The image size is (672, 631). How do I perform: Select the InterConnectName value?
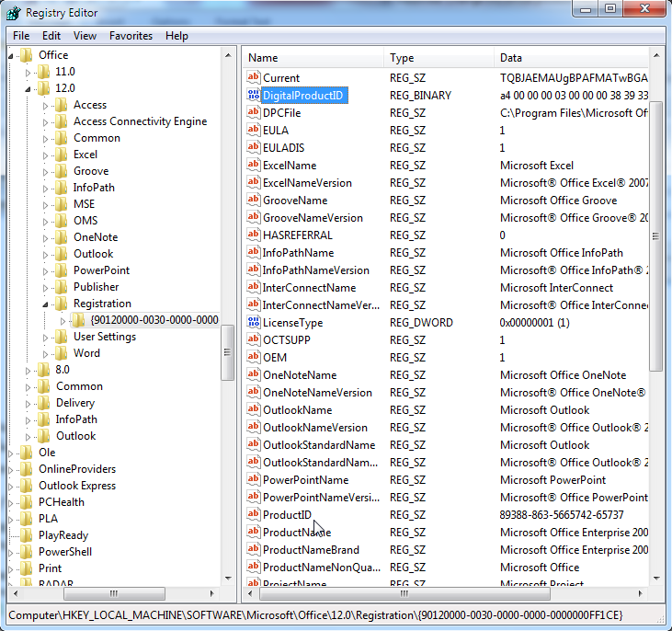pos(309,287)
